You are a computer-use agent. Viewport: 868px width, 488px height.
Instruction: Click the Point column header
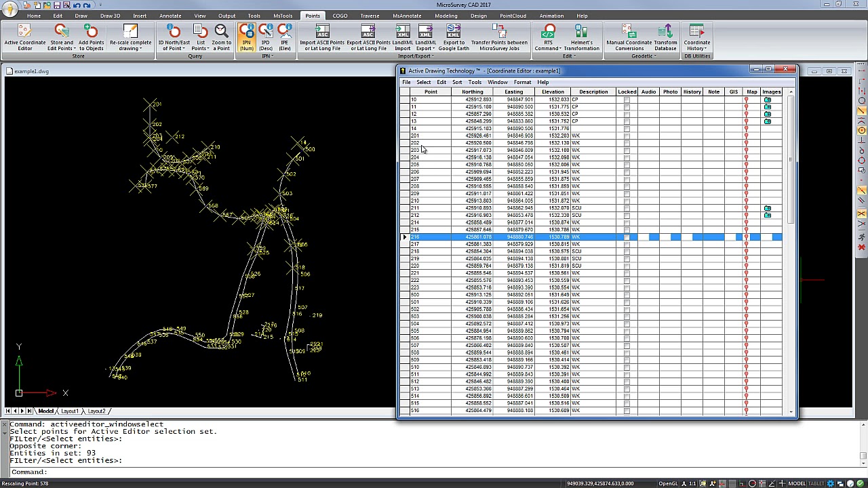pos(431,91)
